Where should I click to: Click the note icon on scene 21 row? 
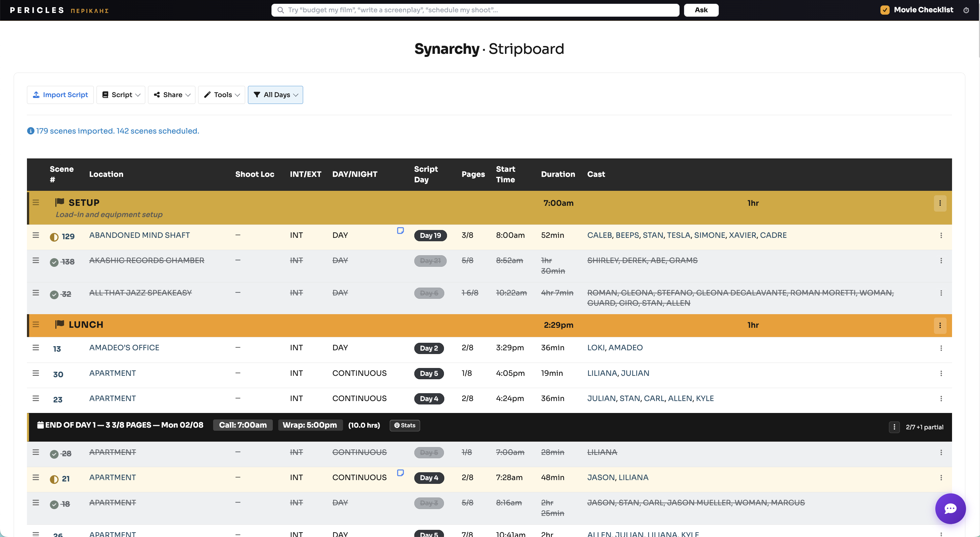[x=400, y=473]
